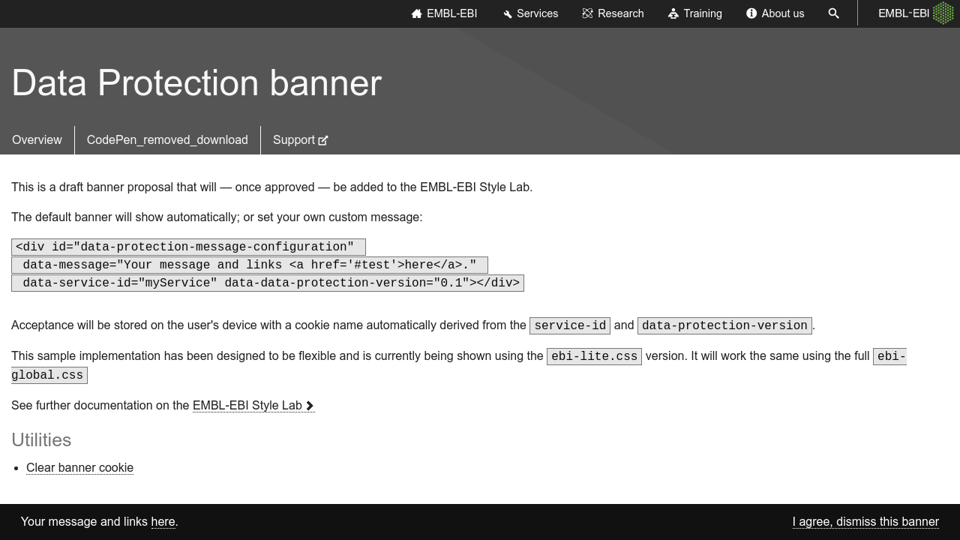Click the people icon before Training
This screenshot has height=540, width=960.
pyautogui.click(x=673, y=13)
